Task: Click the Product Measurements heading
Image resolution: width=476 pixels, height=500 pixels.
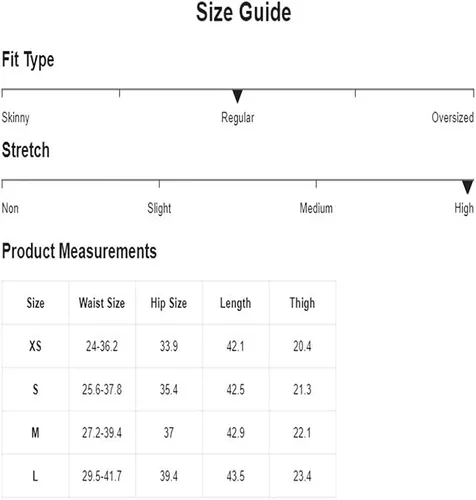Action: pyautogui.click(x=79, y=251)
